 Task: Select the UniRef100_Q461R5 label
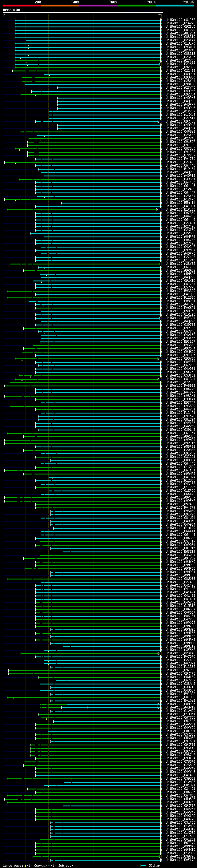pos(180,816)
